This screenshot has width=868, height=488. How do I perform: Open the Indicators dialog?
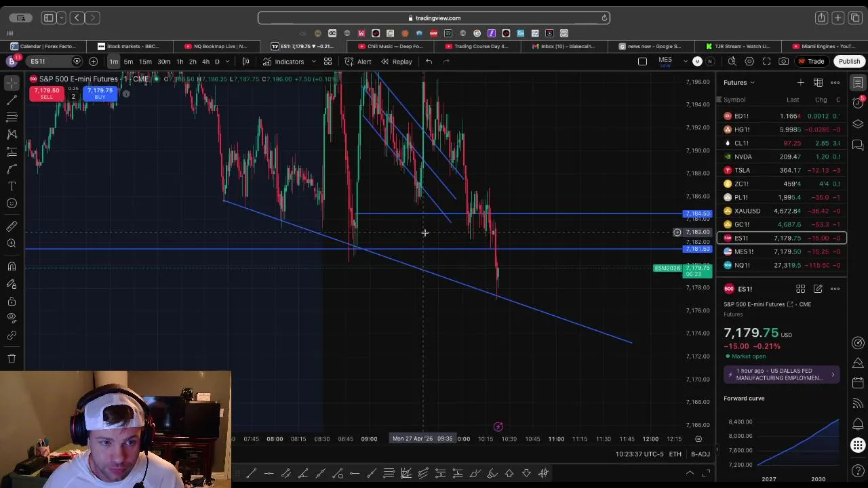pos(283,62)
